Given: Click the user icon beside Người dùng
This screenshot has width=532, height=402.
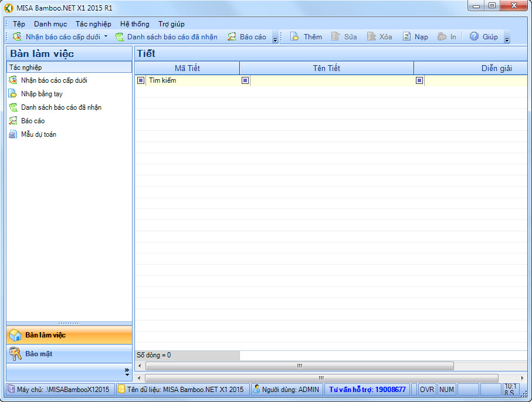Looking at the screenshot, I should (x=256, y=389).
